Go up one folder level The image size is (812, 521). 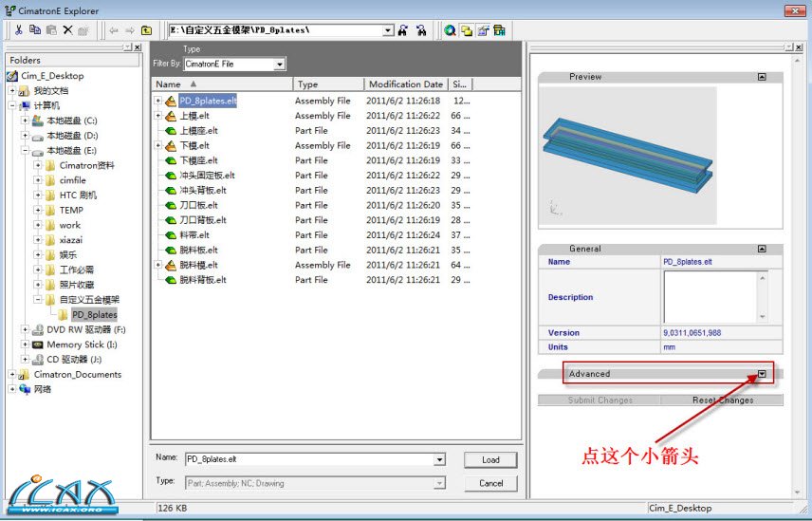[x=145, y=30]
